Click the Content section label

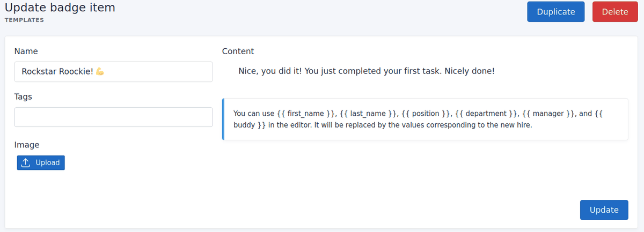(x=238, y=51)
